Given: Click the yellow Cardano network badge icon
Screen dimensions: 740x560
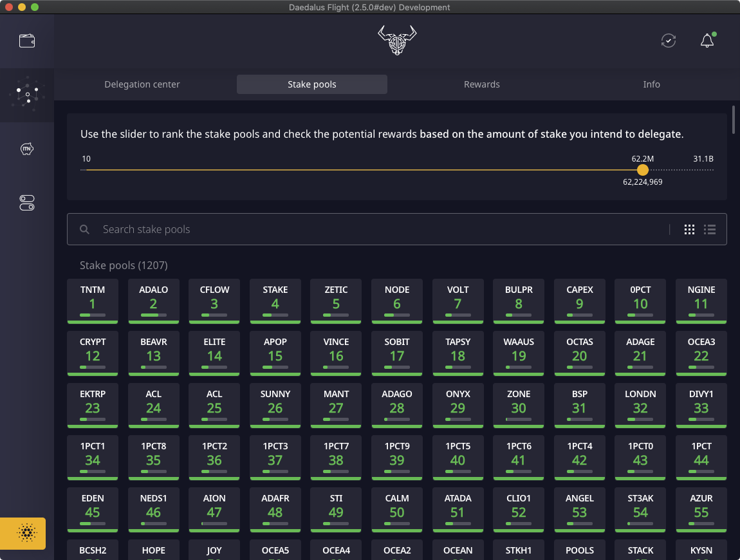Looking at the screenshot, I should (x=23, y=533).
